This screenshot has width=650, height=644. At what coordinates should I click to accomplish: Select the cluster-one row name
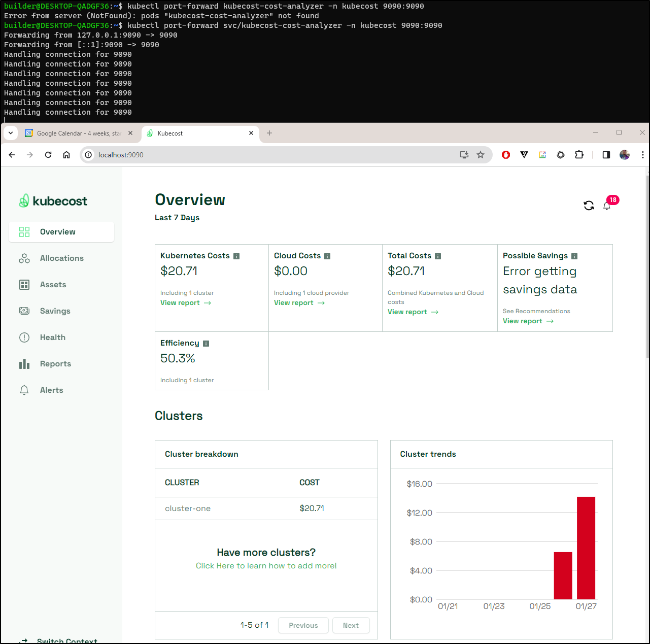pyautogui.click(x=188, y=509)
